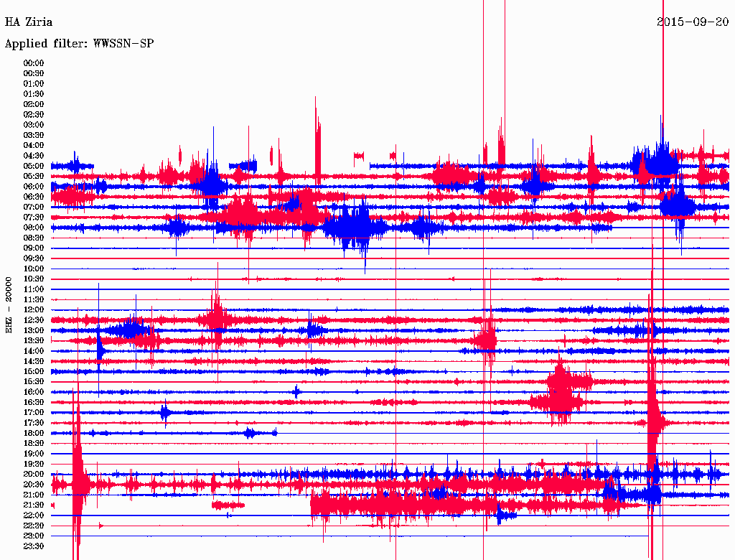Click the 08:30 time label

pyautogui.click(x=34, y=238)
